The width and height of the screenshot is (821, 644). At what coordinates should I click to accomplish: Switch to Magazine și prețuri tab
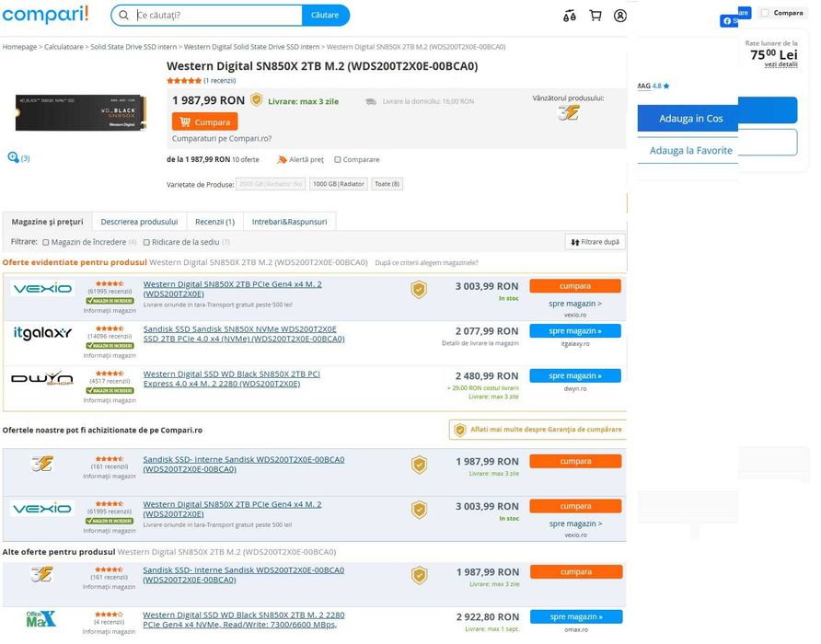point(47,222)
